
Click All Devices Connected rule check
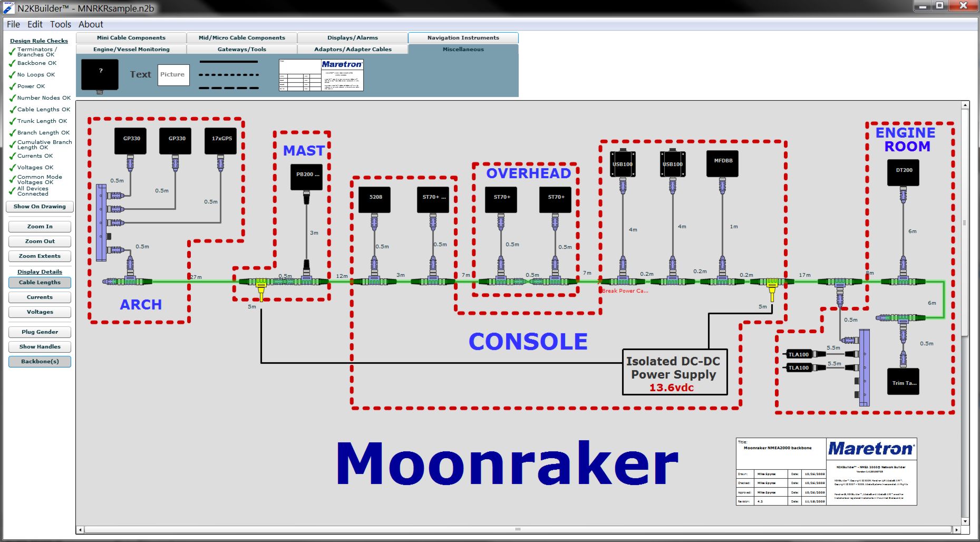point(29,191)
